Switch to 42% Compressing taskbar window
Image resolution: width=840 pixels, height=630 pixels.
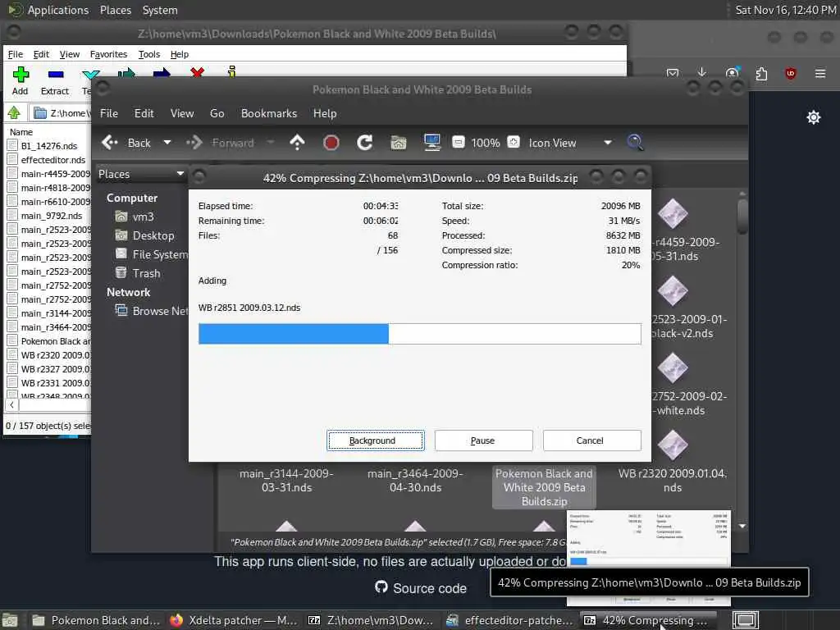[646, 620]
